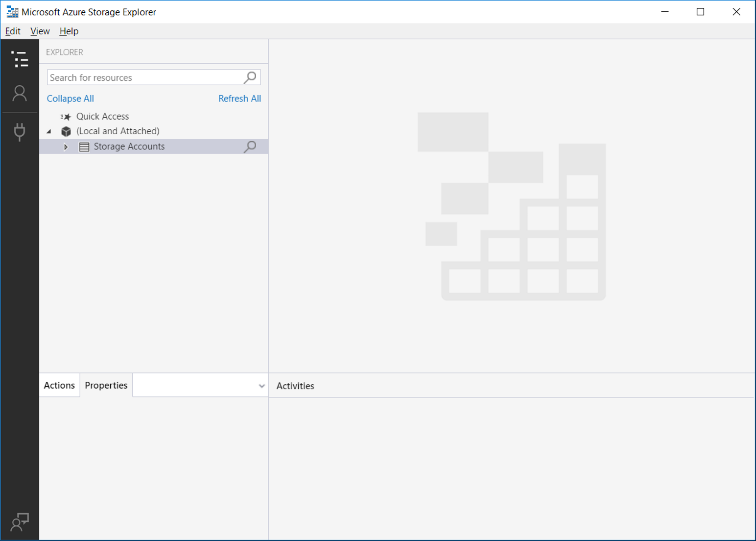
Task: Maximize the Storage Explorer window
Action: (701, 12)
